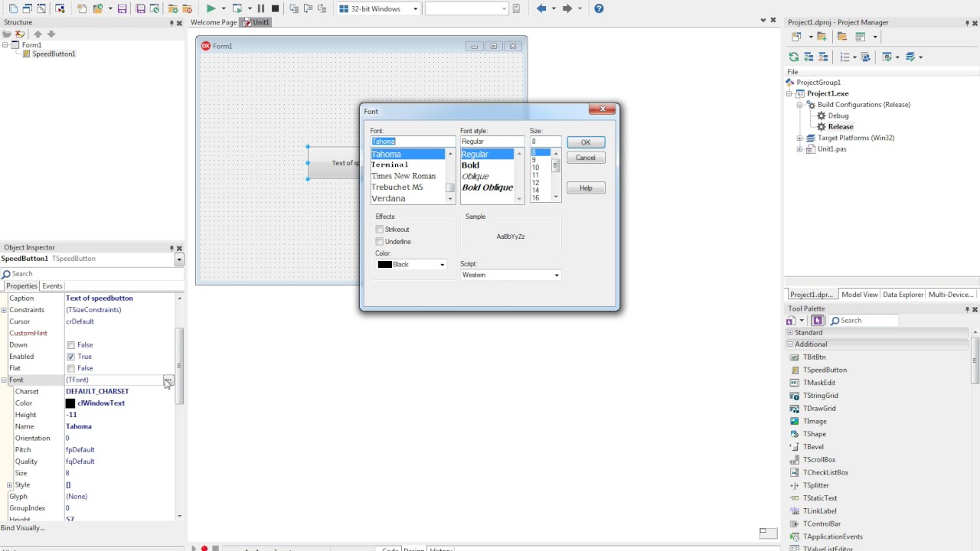Screen dimensions: 980x551
Task: Click the black swatch in the Font dialog's Color field
Action: point(385,265)
